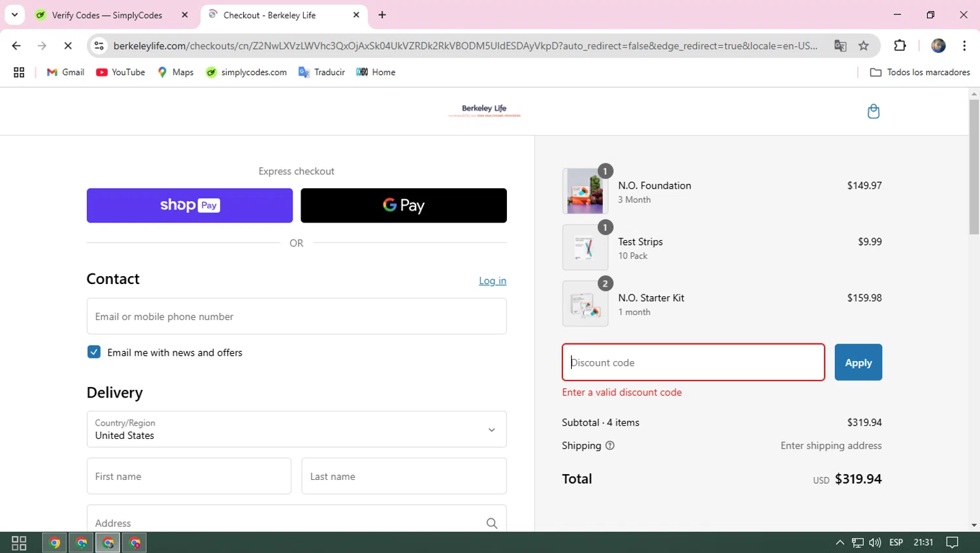Open the shopping bag cart icon
Screen dimensions: 980x553
coord(873,111)
